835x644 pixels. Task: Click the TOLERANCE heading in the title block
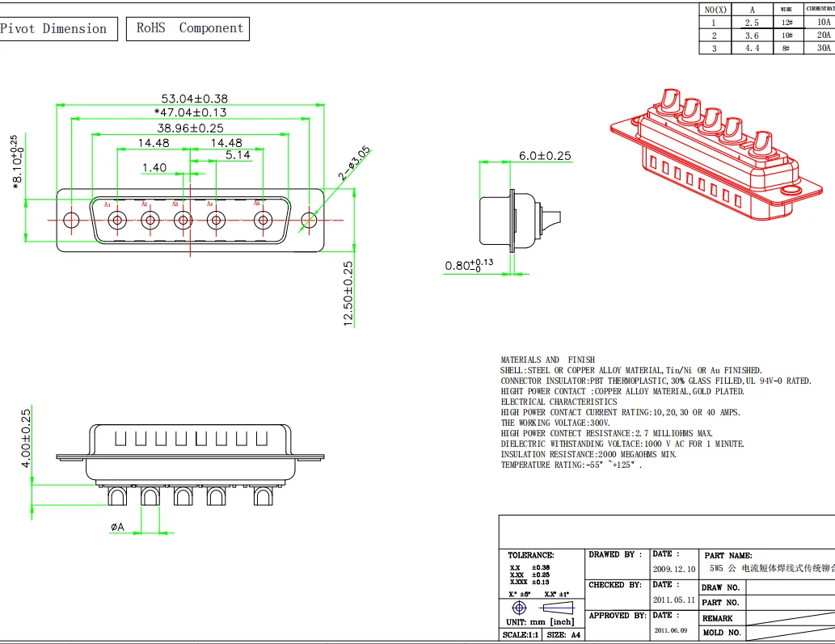click(530, 555)
